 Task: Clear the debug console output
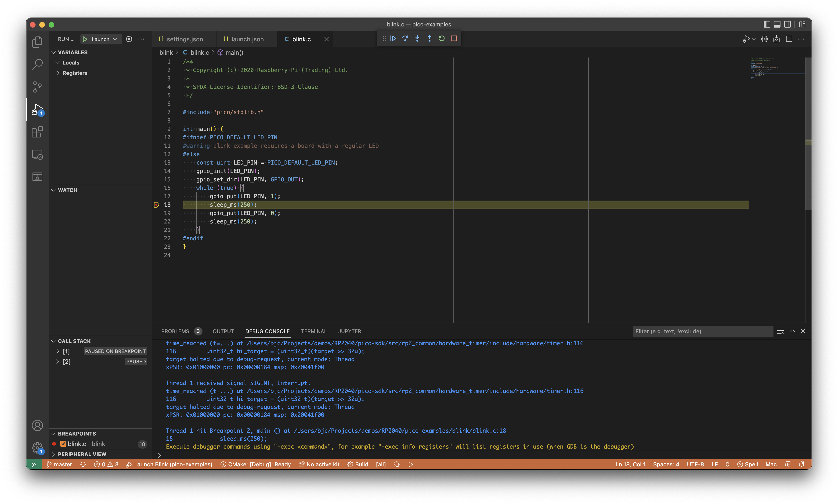(x=780, y=331)
